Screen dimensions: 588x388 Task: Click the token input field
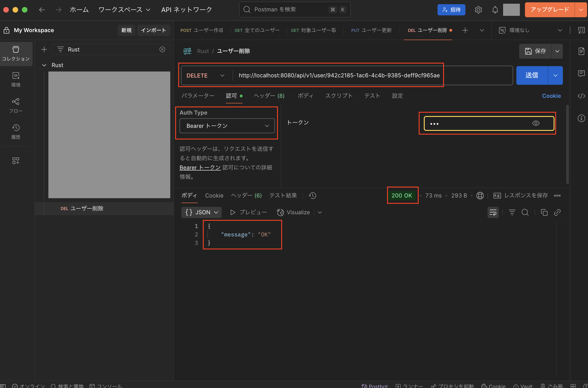click(489, 123)
